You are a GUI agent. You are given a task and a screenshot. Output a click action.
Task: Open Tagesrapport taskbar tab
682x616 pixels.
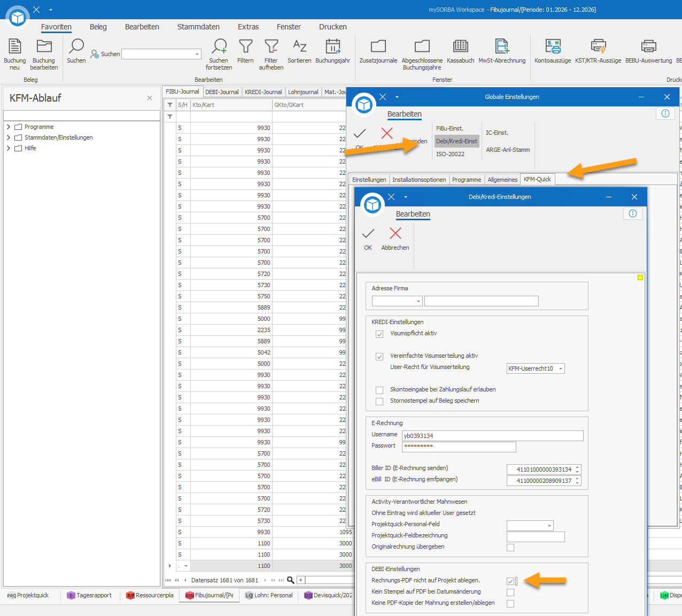90,595
